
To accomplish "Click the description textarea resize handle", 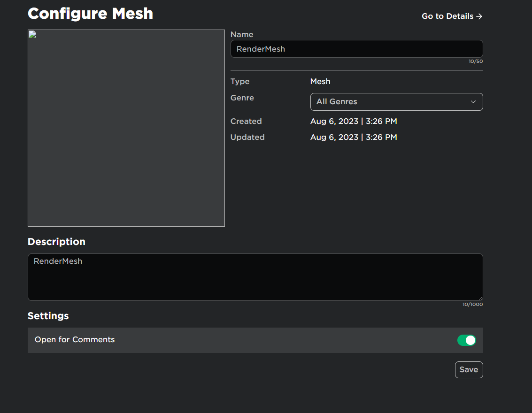I will (480, 298).
